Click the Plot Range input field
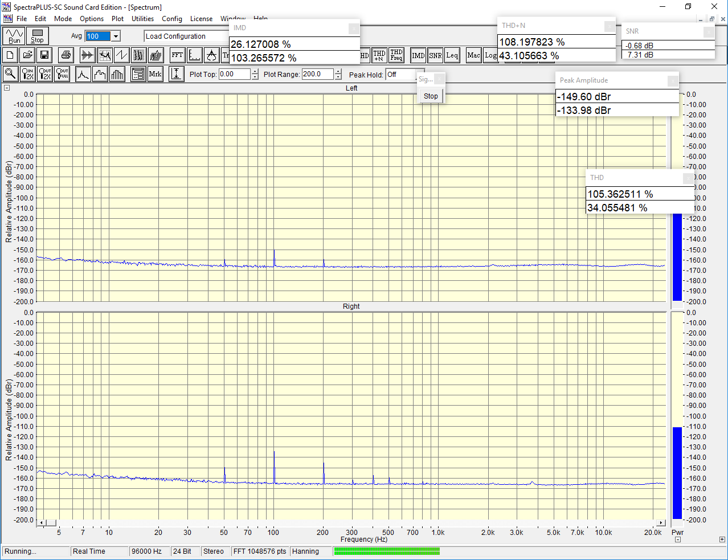728x560 pixels. (317, 74)
